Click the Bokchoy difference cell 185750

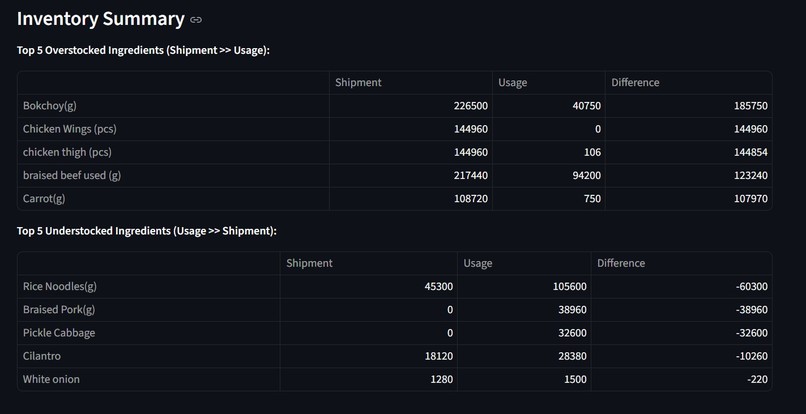tap(688, 106)
